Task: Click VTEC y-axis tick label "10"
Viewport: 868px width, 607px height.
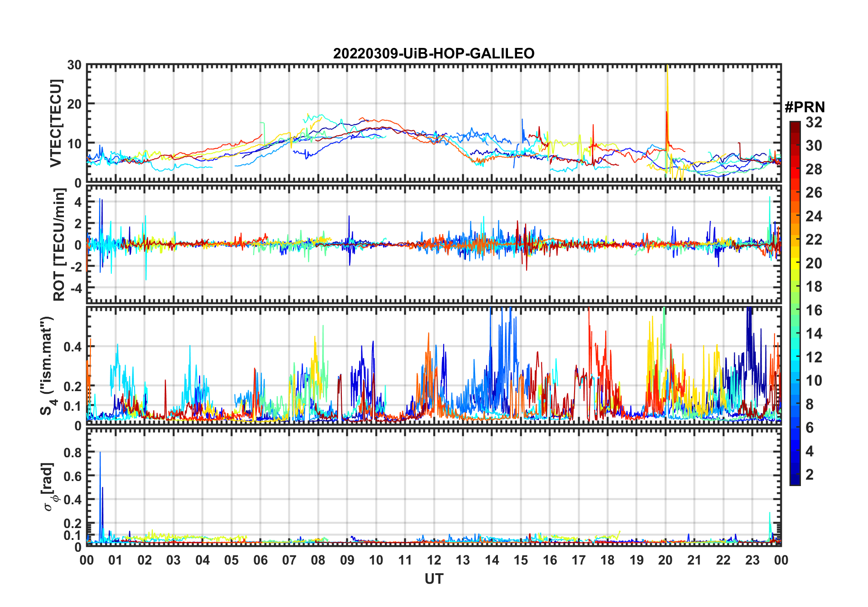Action: (74, 144)
